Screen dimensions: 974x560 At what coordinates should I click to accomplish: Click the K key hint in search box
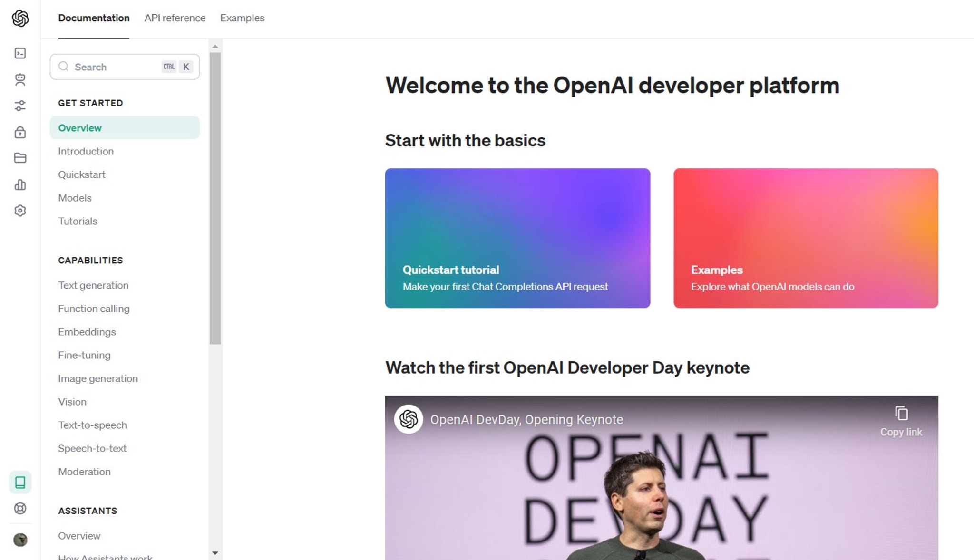(x=186, y=67)
